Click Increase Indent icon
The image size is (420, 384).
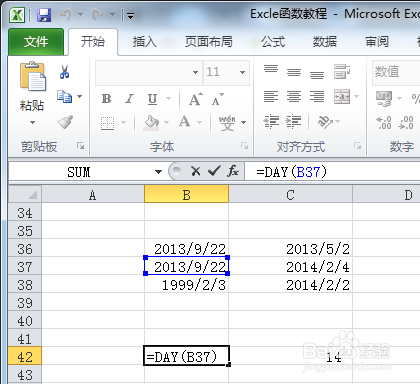[x=294, y=122]
